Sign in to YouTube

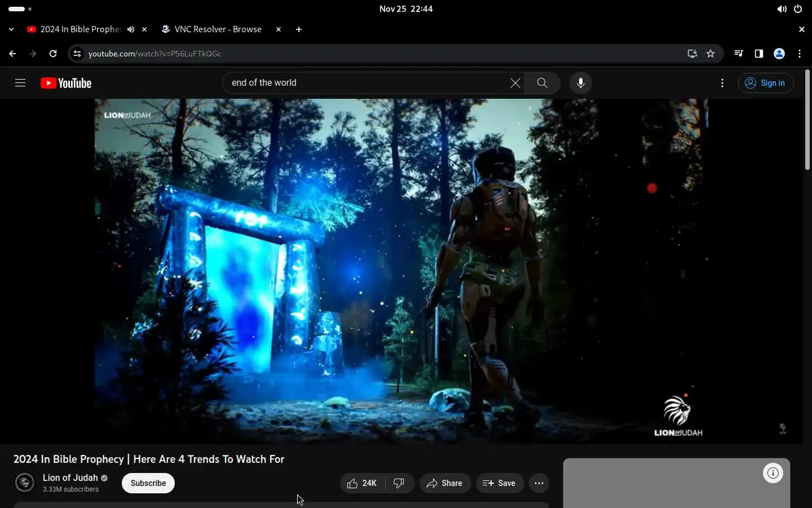pos(766,83)
